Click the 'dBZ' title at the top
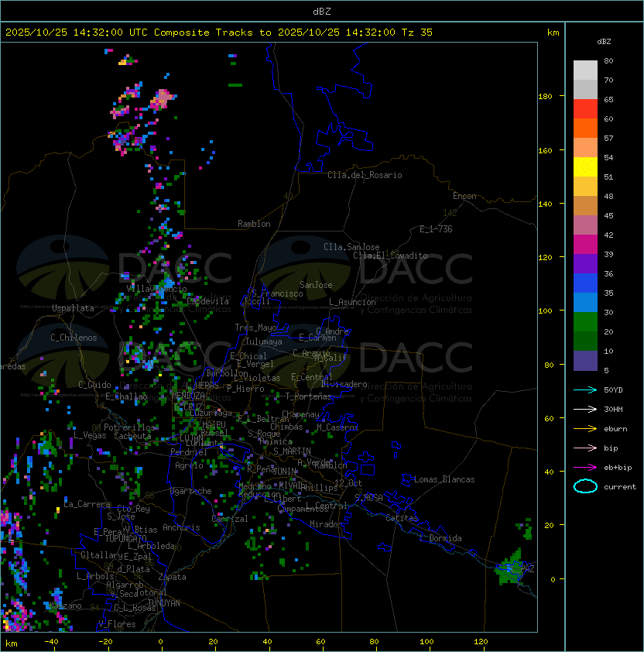This screenshot has width=644, height=652. click(322, 11)
